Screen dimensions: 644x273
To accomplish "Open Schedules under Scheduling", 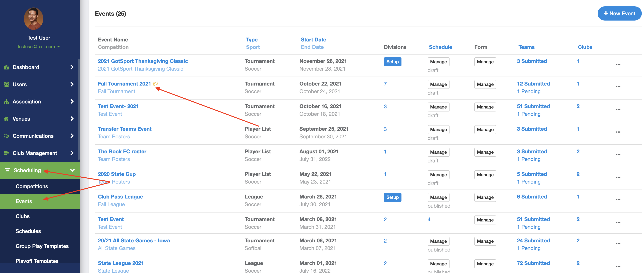I will 28,231.
